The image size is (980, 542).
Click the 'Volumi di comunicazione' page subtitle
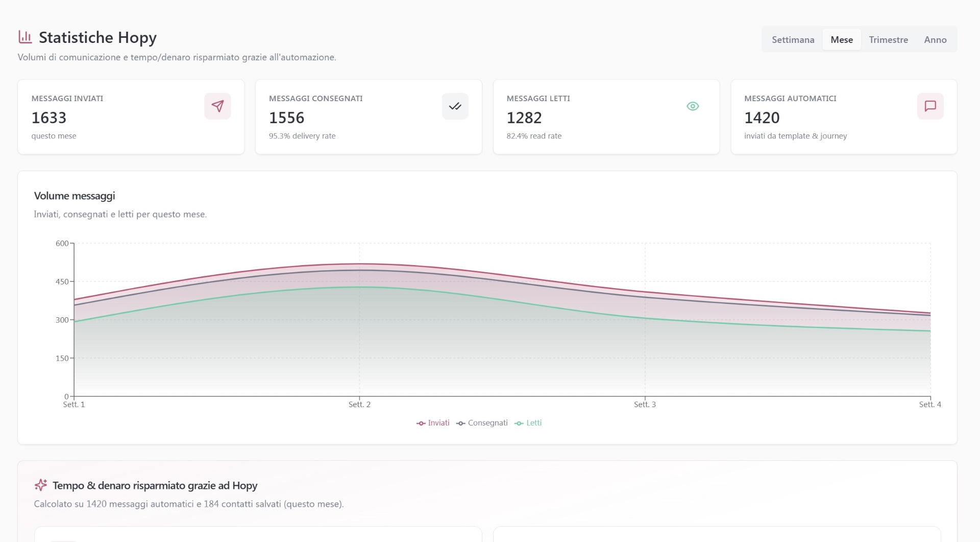pos(177,57)
